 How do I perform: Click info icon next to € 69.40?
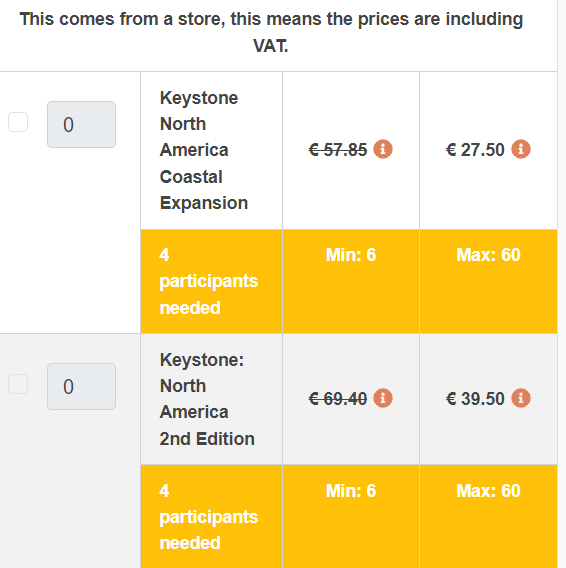[x=383, y=398]
